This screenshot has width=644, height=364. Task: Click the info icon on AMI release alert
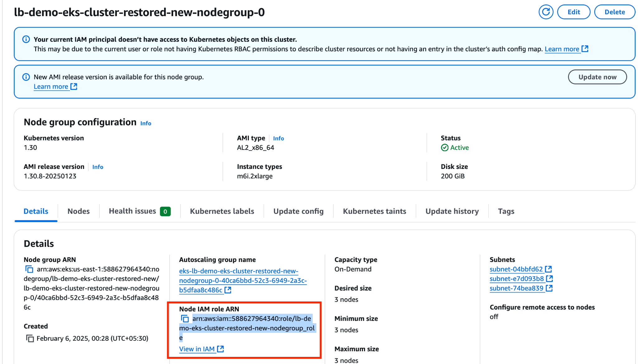(x=26, y=77)
